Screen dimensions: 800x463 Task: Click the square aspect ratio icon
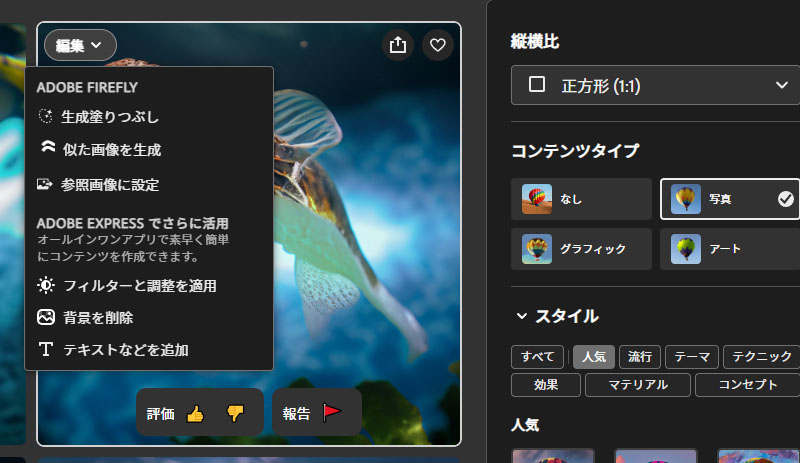tap(537, 85)
